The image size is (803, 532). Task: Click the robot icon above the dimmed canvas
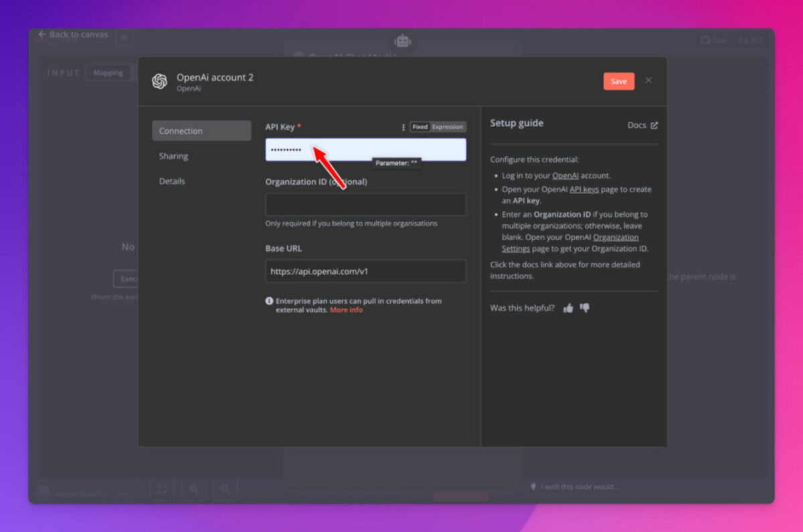click(x=402, y=41)
